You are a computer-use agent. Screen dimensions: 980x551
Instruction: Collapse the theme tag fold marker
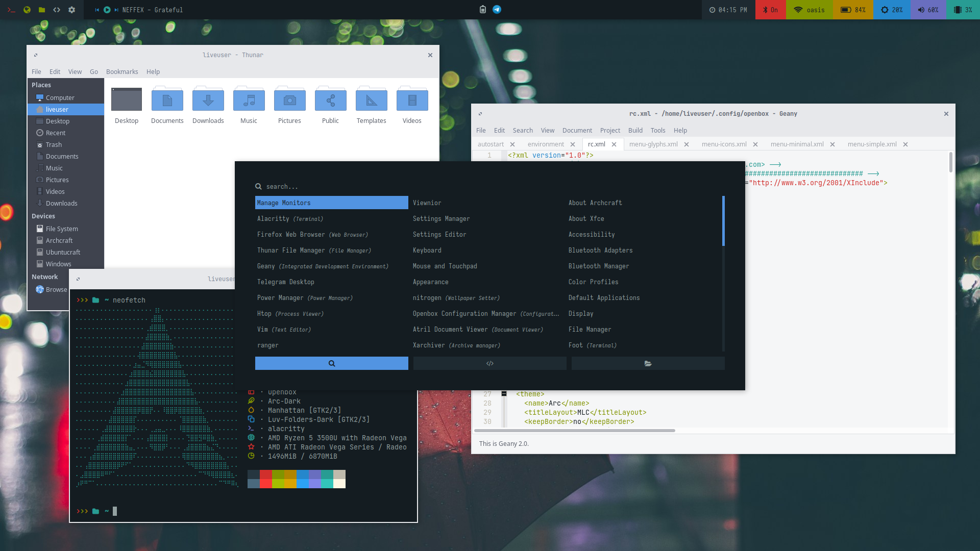point(504,394)
